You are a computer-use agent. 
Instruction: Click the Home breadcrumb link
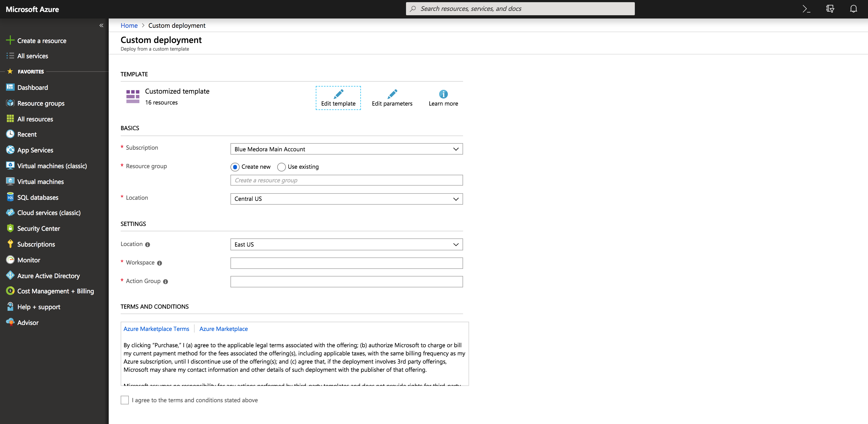(x=129, y=26)
